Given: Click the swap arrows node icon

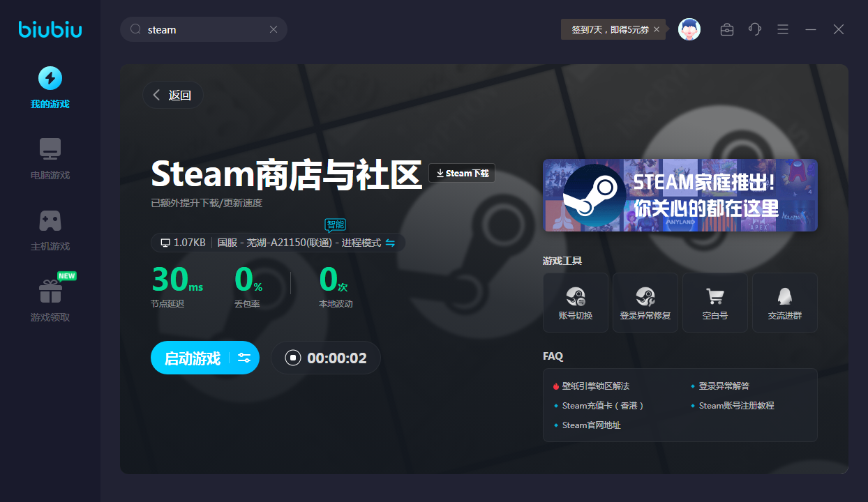Looking at the screenshot, I should point(391,243).
